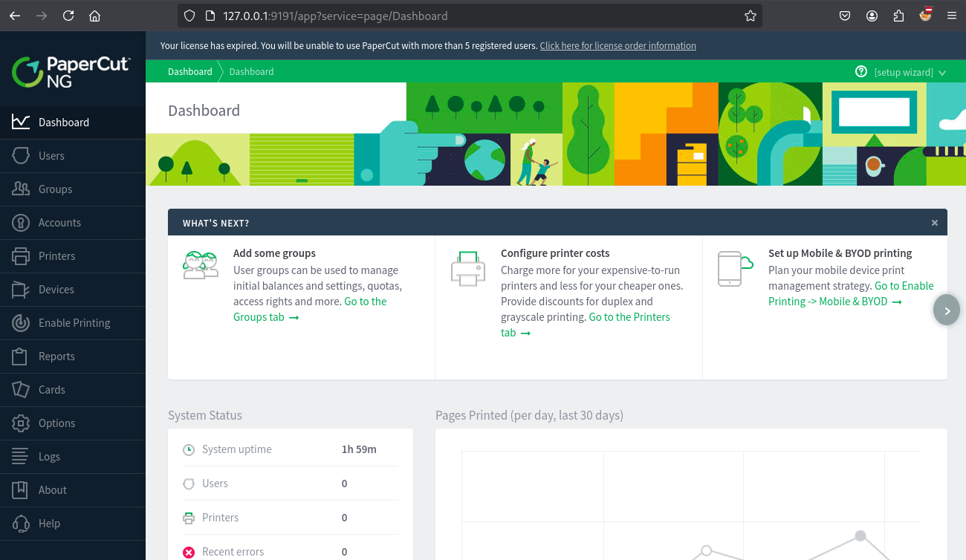Click the Printers icon in sidebar
The image size is (966, 560).
(21, 255)
